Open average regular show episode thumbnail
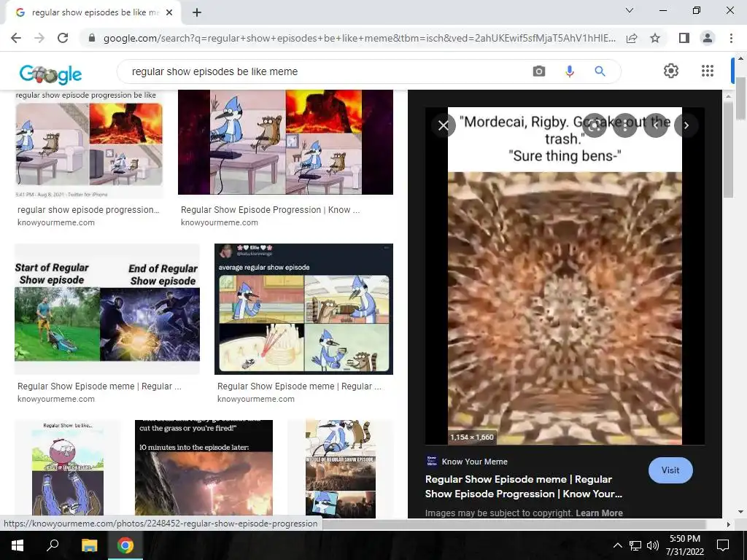Viewport: 747px width, 560px height. coord(303,309)
